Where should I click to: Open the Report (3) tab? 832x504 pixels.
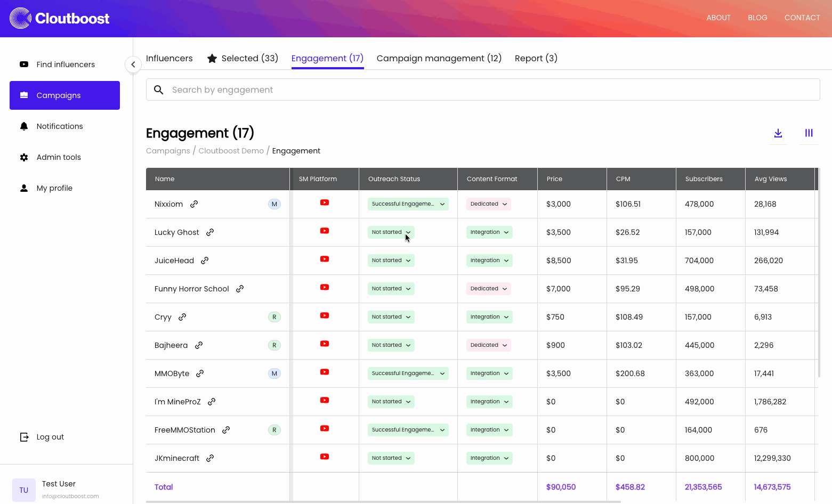(536, 59)
